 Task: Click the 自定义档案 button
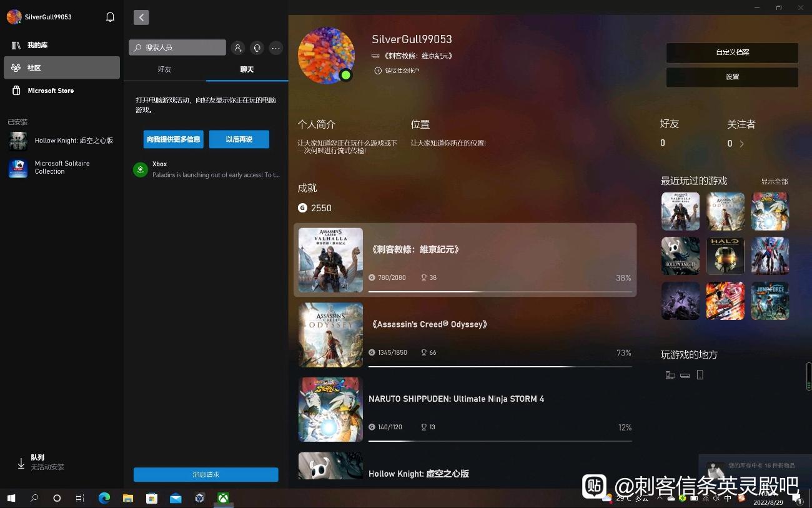732,52
